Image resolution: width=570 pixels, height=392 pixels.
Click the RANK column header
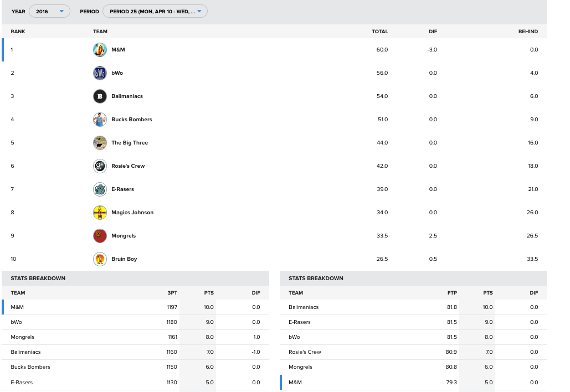[18, 32]
